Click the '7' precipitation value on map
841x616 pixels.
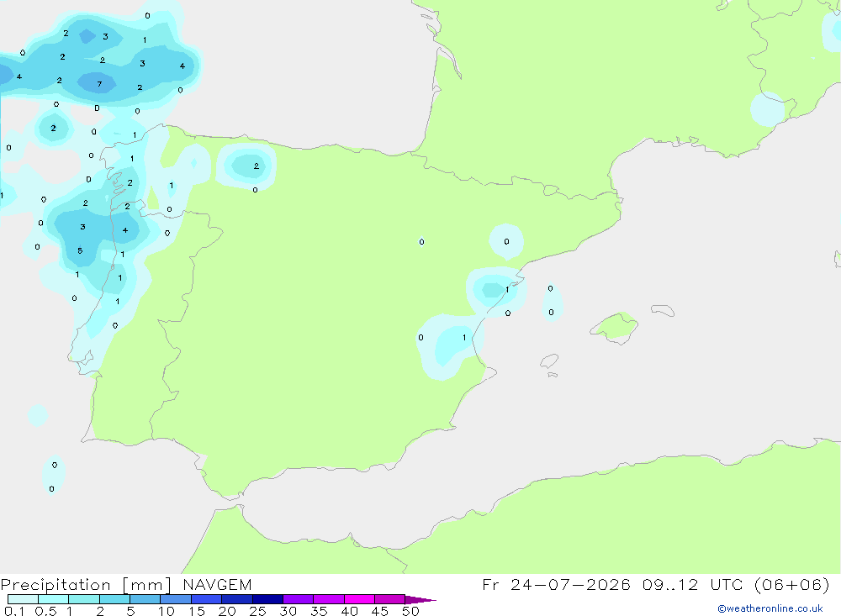pyautogui.click(x=99, y=84)
